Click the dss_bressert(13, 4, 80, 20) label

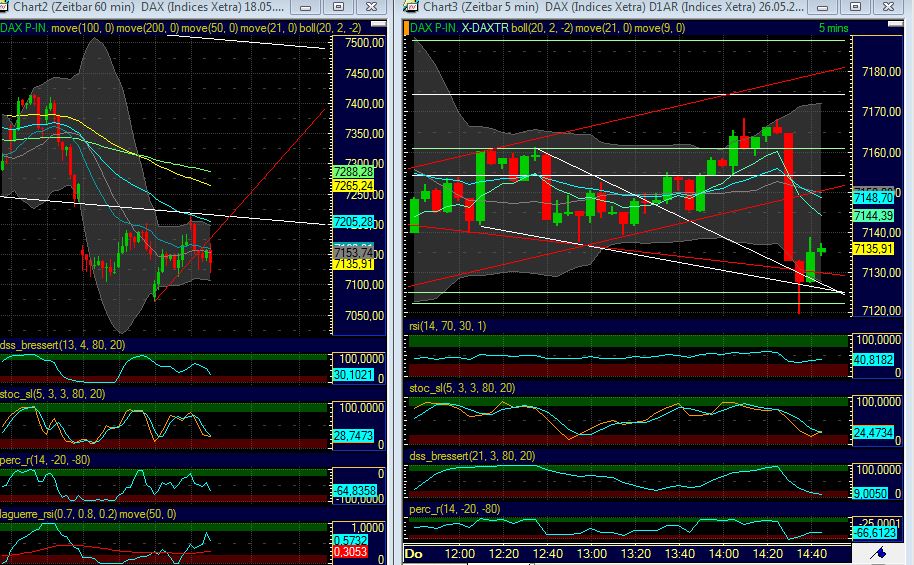[62, 345]
